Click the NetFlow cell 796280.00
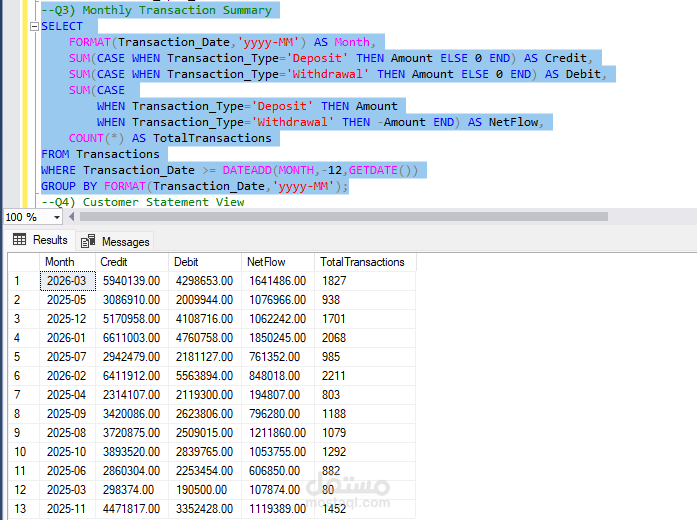The width and height of the screenshot is (697, 520). click(x=278, y=414)
